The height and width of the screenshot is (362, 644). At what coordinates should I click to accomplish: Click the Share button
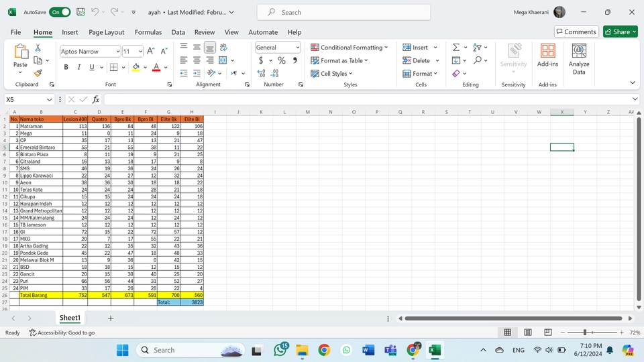pyautogui.click(x=620, y=32)
